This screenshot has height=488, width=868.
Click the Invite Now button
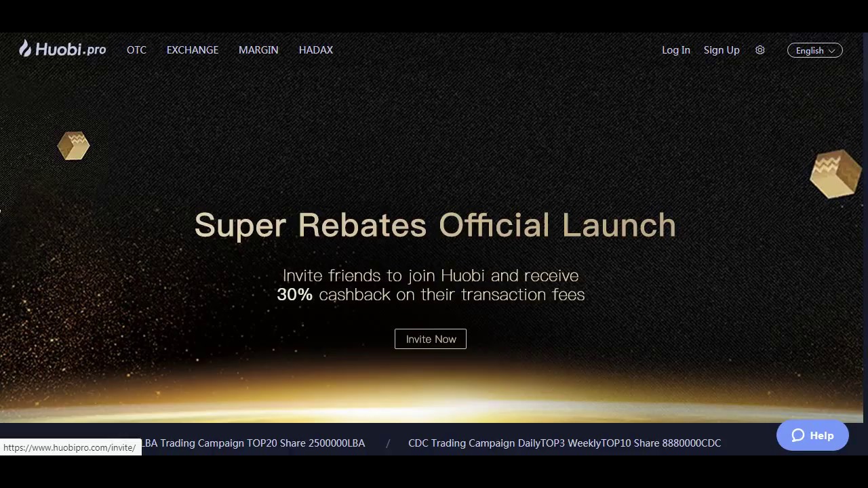pyautogui.click(x=431, y=339)
